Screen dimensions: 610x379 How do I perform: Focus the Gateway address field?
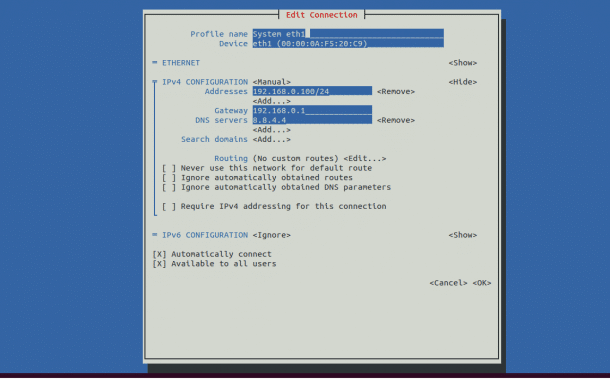coord(312,111)
